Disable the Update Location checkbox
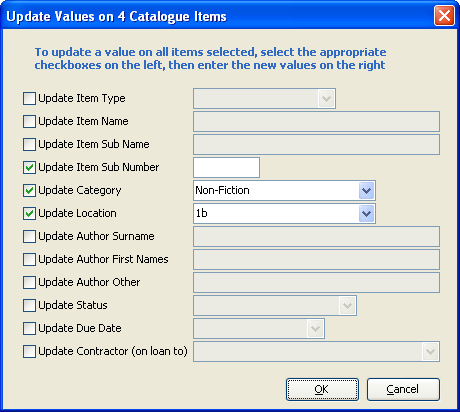The width and height of the screenshot is (460, 412). coord(29,213)
